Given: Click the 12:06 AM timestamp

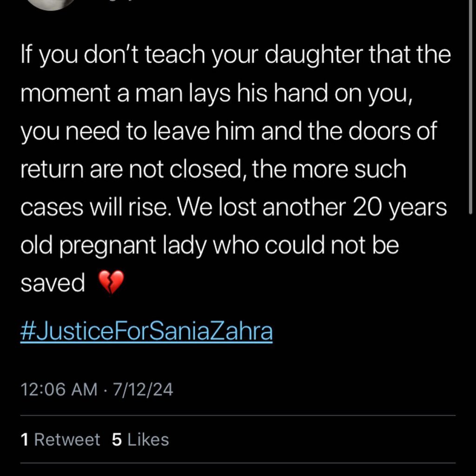Looking at the screenshot, I should point(59,390).
